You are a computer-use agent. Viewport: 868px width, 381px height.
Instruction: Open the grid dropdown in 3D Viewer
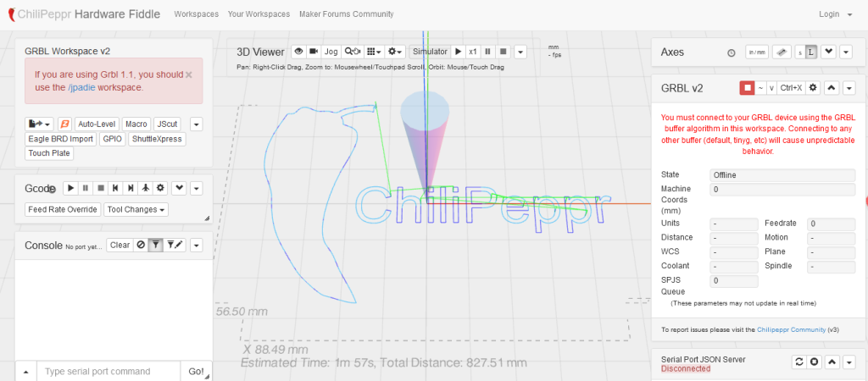coord(374,52)
